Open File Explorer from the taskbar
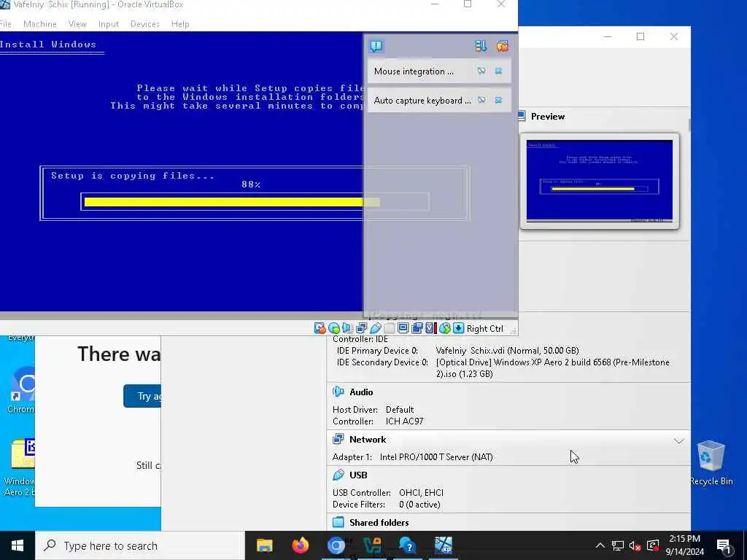 click(x=264, y=545)
